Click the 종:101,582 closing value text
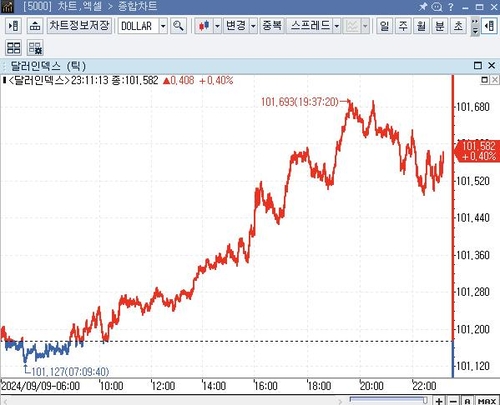 (x=135, y=80)
